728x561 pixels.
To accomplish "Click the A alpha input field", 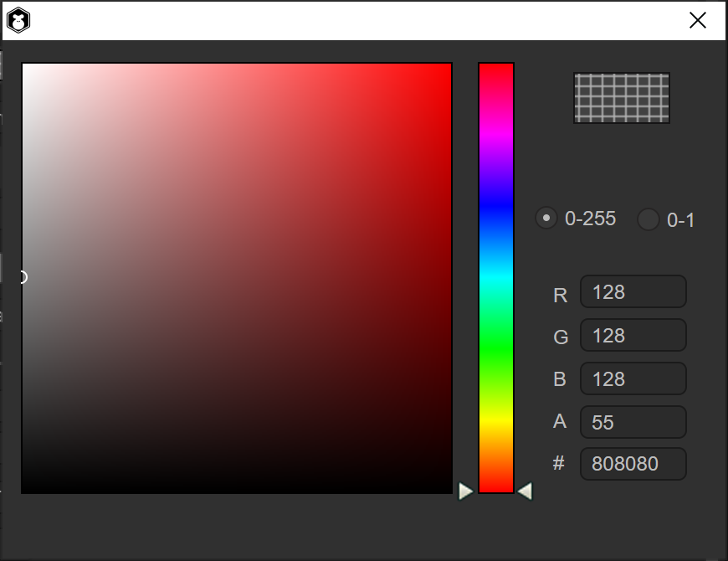I will coord(633,422).
